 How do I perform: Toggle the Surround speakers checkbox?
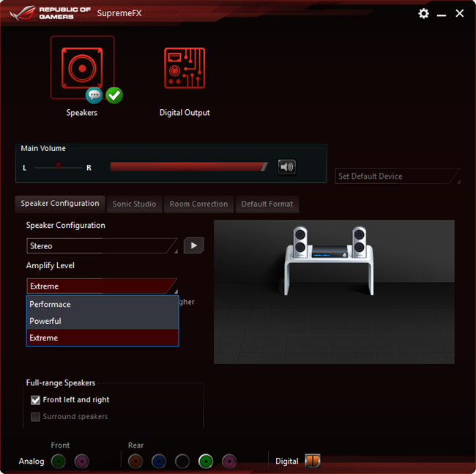tap(36, 417)
